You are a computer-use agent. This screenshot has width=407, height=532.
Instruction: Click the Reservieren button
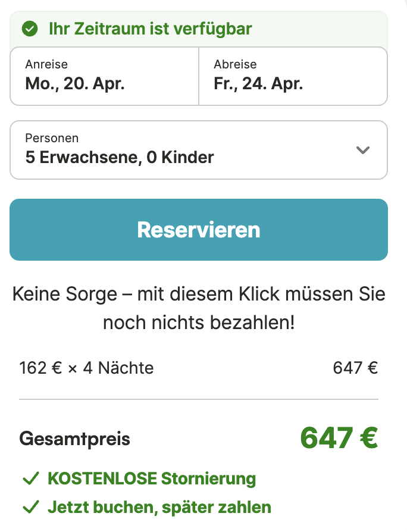(x=199, y=230)
